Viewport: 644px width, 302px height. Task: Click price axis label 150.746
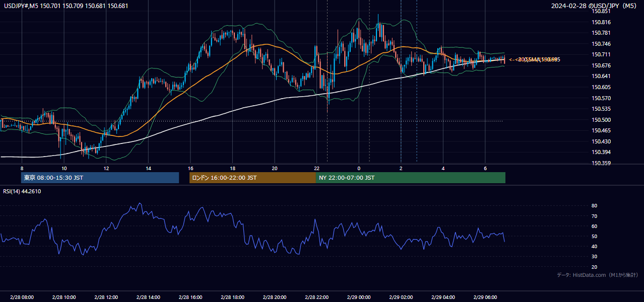tap(602, 44)
